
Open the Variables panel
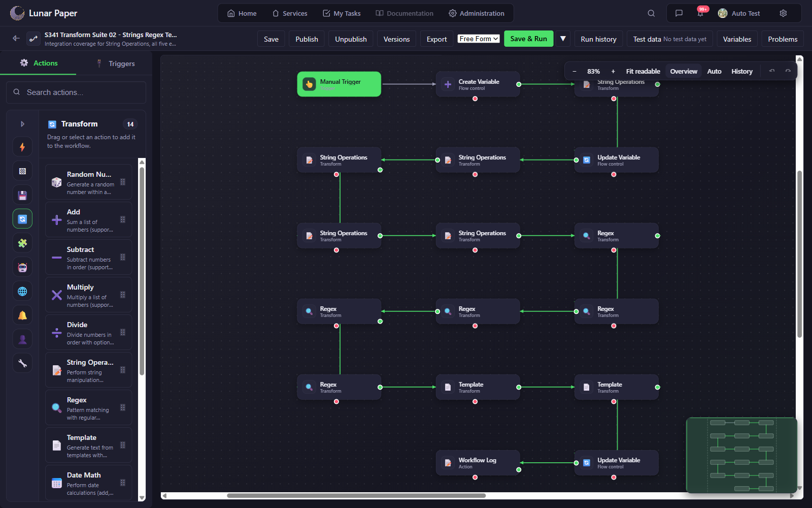(737, 39)
